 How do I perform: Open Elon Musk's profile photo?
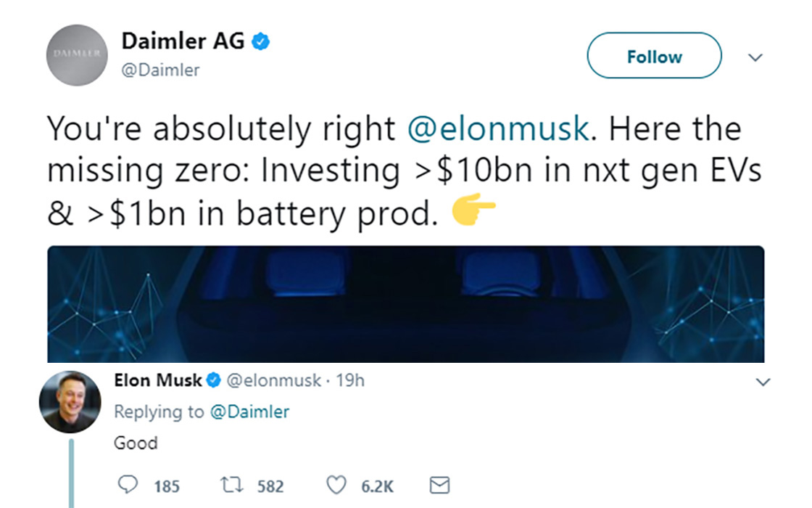pos(70,401)
